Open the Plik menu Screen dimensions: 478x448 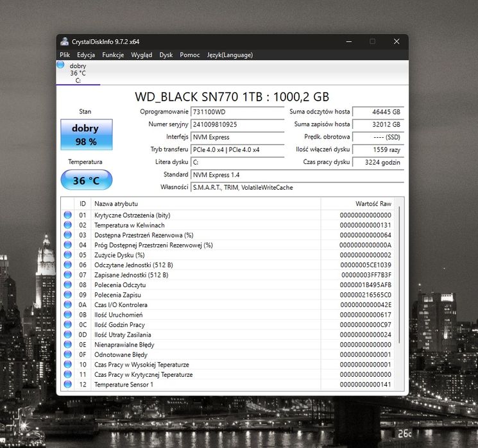tap(65, 55)
